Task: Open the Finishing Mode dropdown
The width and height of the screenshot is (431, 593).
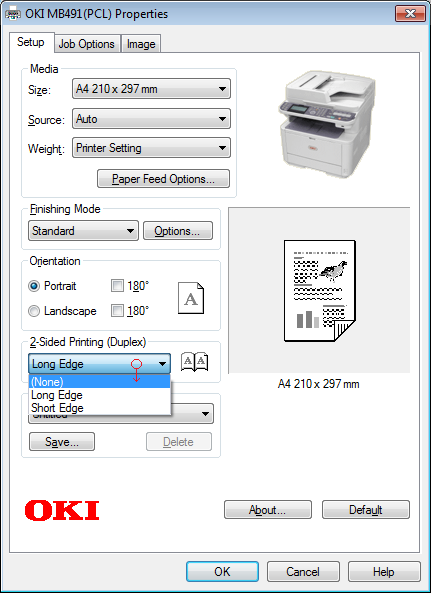Action: click(x=84, y=231)
